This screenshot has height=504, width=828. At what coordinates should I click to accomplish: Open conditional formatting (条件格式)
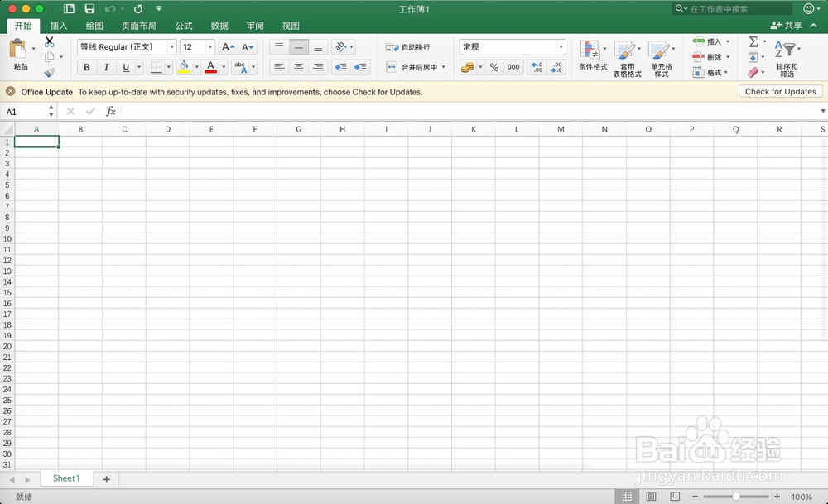[592, 56]
